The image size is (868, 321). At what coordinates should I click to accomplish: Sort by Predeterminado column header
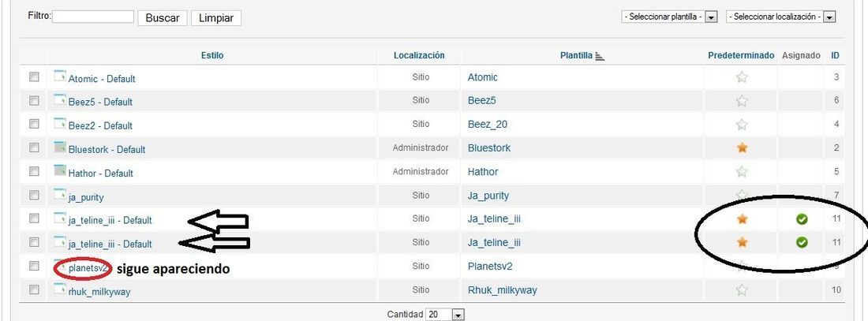pyautogui.click(x=741, y=55)
